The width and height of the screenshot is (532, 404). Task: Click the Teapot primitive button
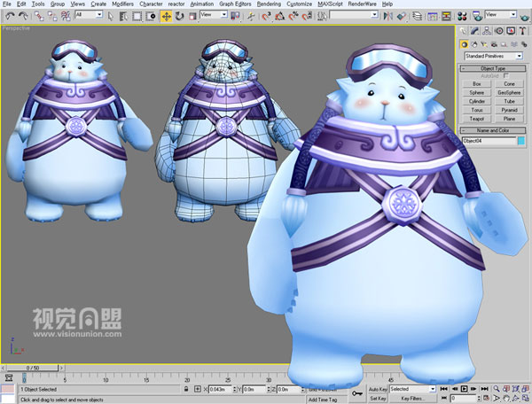point(476,119)
